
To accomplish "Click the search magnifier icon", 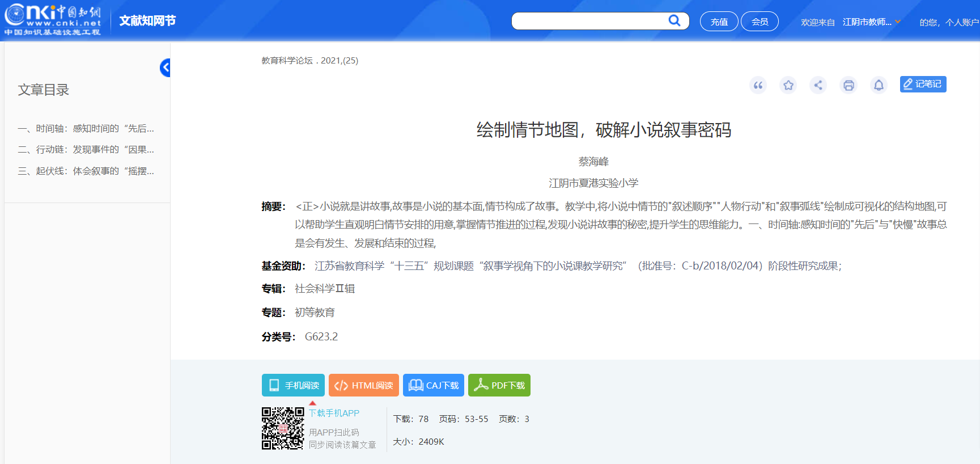I will [674, 21].
